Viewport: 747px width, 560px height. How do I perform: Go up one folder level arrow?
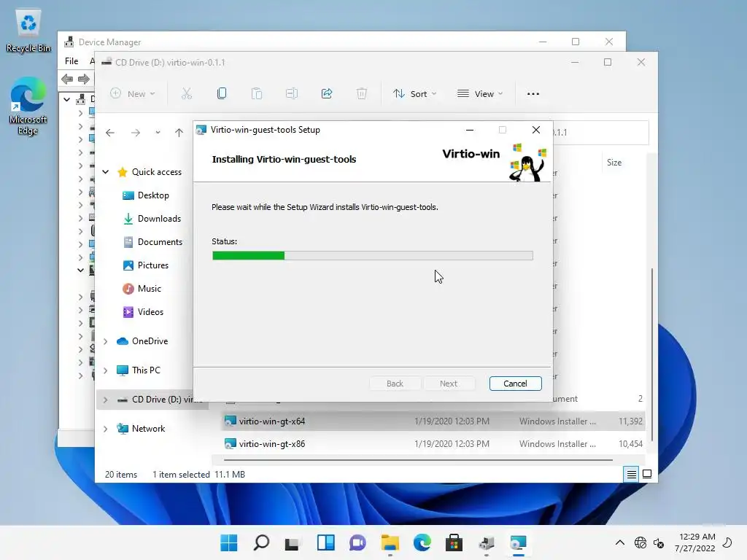[179, 133]
